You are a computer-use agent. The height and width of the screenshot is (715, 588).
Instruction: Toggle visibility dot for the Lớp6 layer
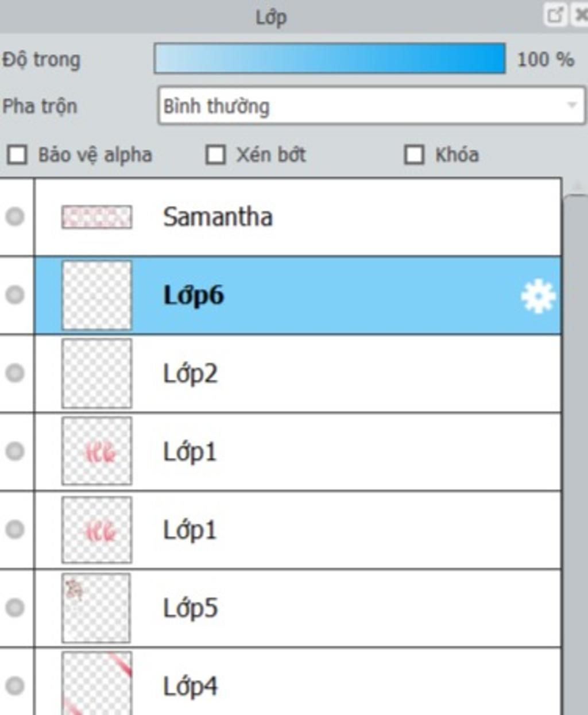15,295
